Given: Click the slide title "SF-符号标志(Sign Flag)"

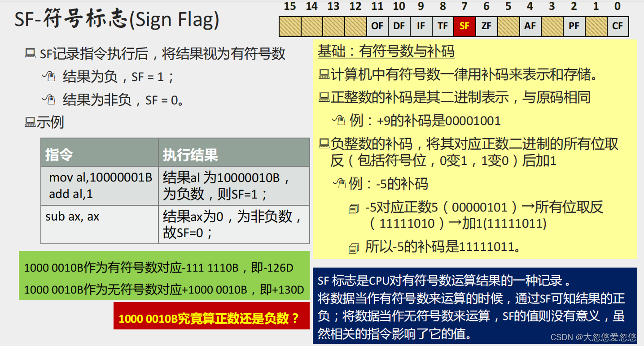Looking at the screenshot, I should pos(117,20).
